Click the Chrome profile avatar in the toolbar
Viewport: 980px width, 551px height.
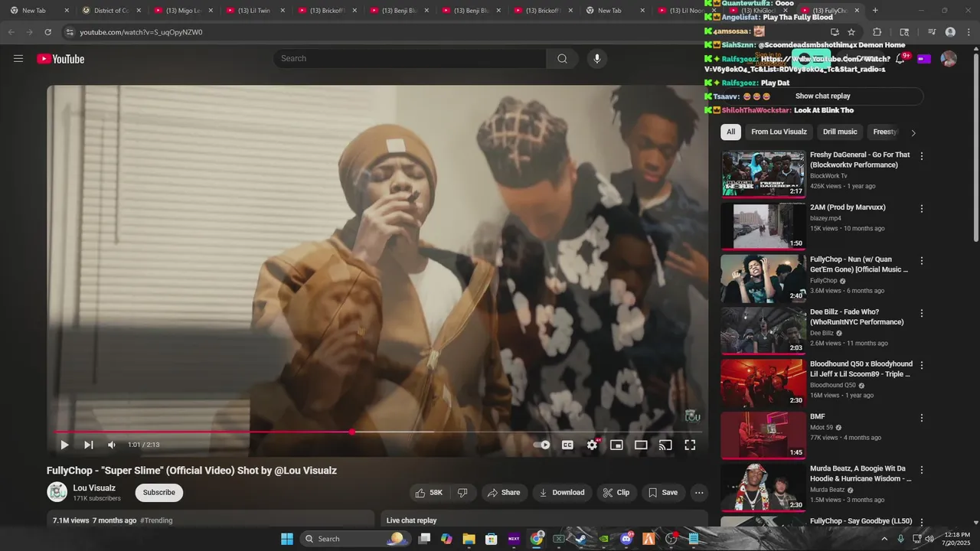[950, 32]
